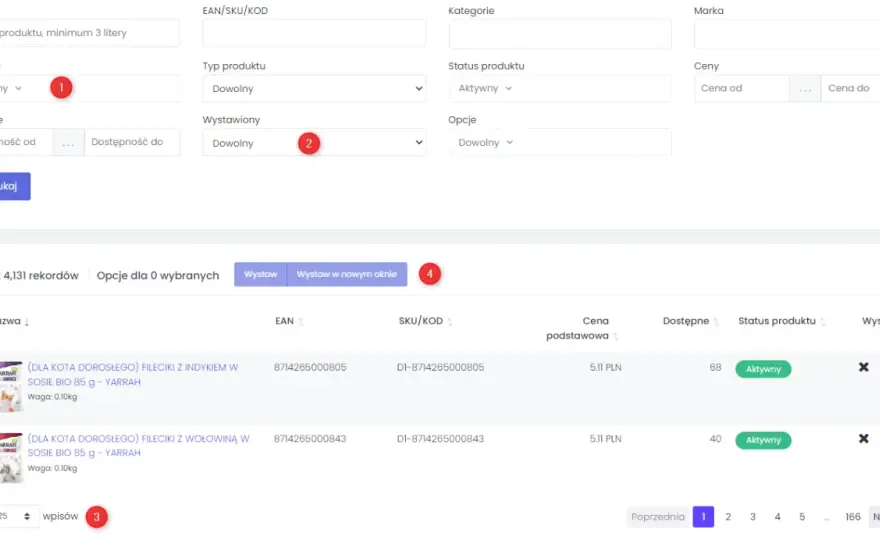Click the X icon in WOŁOWINĄ row
This screenshot has width=880, height=540.
click(864, 438)
